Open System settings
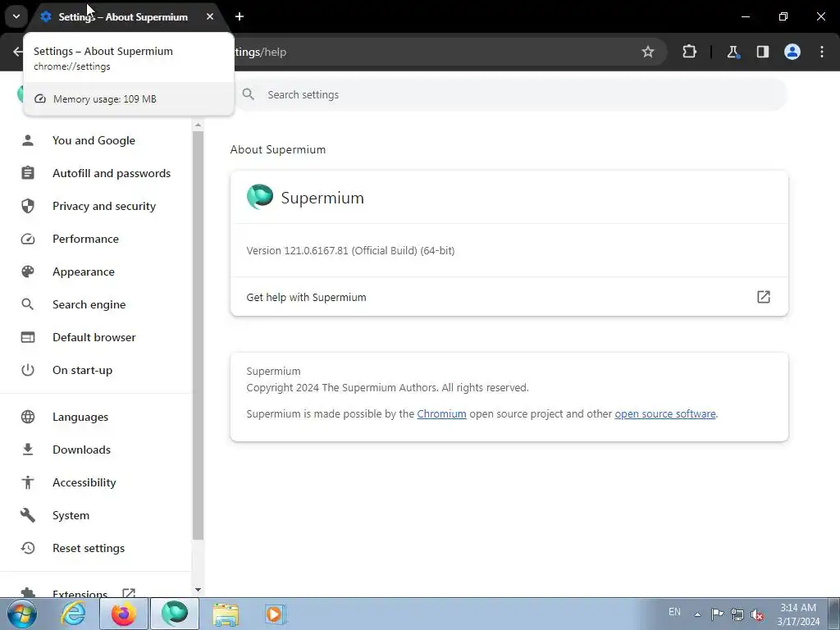Image resolution: width=840 pixels, height=630 pixels. (x=71, y=515)
